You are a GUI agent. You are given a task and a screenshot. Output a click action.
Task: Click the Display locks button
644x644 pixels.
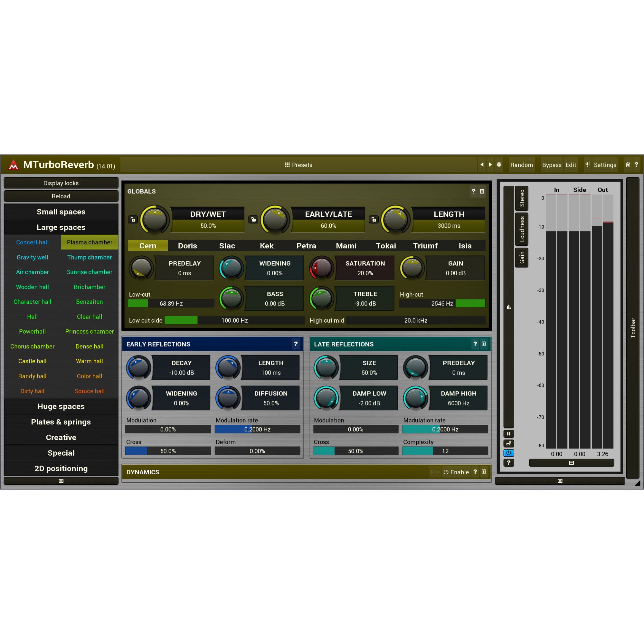[61, 183]
